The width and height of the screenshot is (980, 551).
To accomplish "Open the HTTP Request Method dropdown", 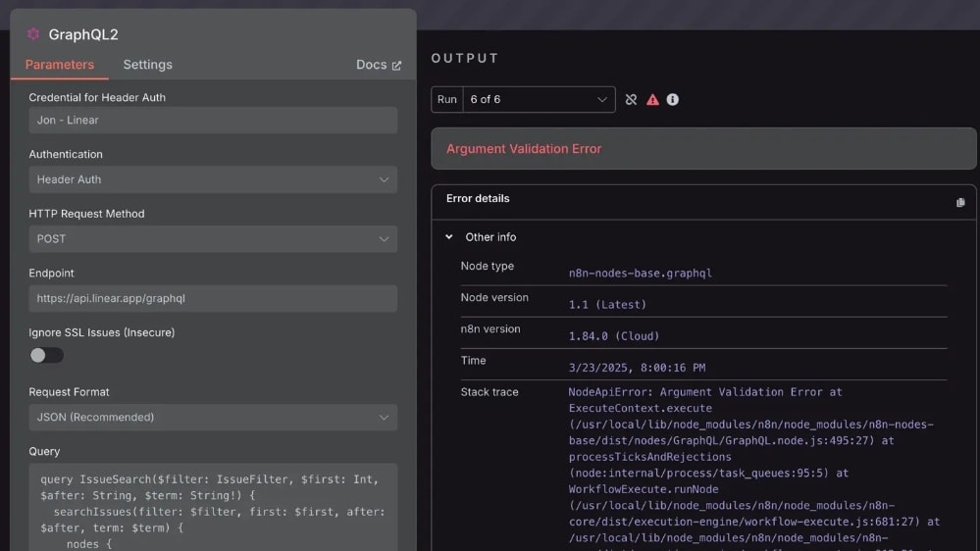I will pyautogui.click(x=213, y=238).
